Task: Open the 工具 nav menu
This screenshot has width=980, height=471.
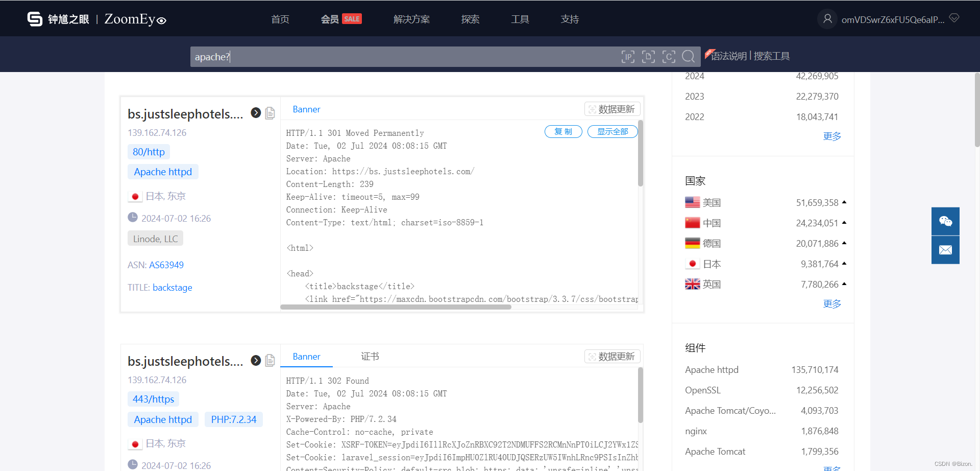Action: (520, 19)
